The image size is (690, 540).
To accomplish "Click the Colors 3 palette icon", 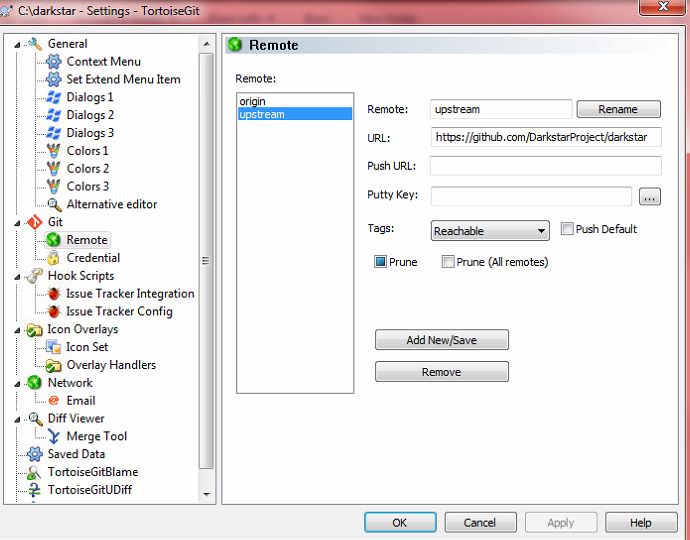I will [54, 186].
